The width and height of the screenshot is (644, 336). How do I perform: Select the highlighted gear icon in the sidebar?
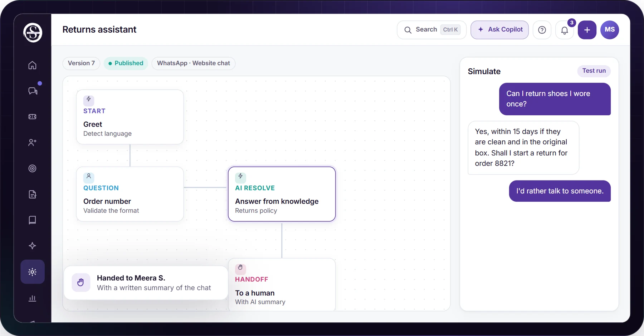pyautogui.click(x=33, y=272)
